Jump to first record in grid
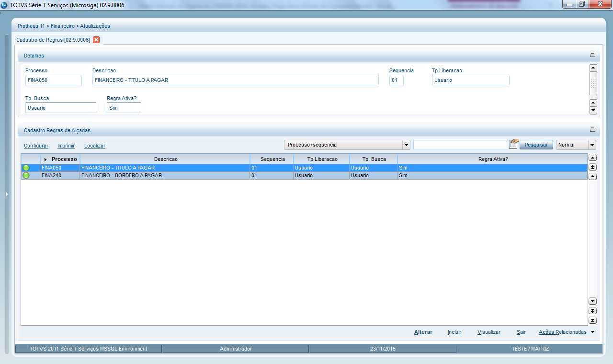This screenshot has height=364, width=613. coord(592,158)
